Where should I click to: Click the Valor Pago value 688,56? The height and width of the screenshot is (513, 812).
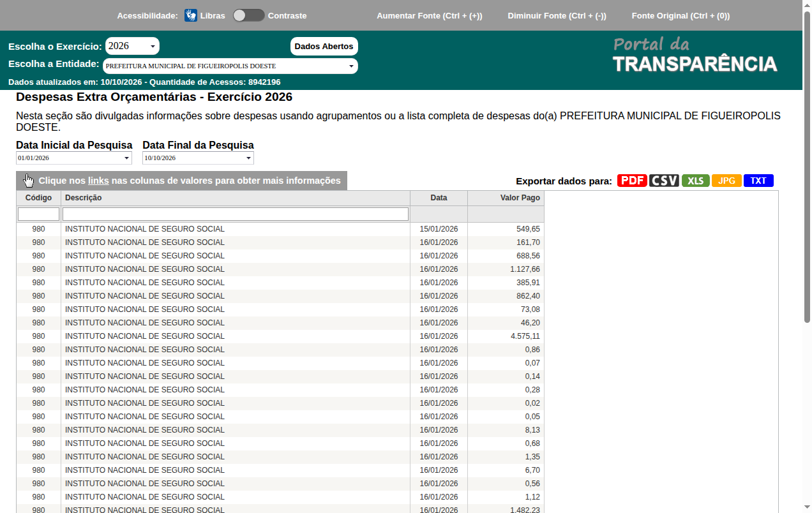tap(528, 256)
